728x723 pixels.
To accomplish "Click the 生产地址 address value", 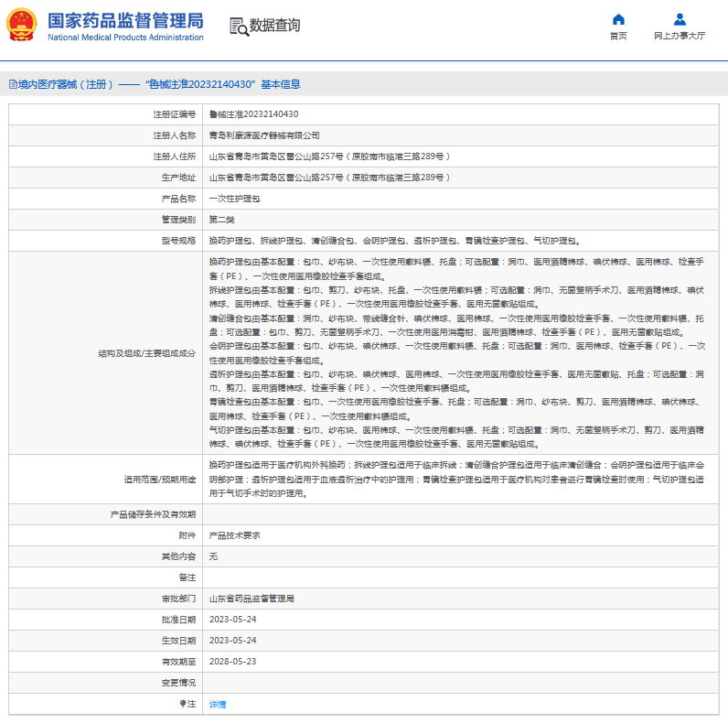I will [x=329, y=178].
